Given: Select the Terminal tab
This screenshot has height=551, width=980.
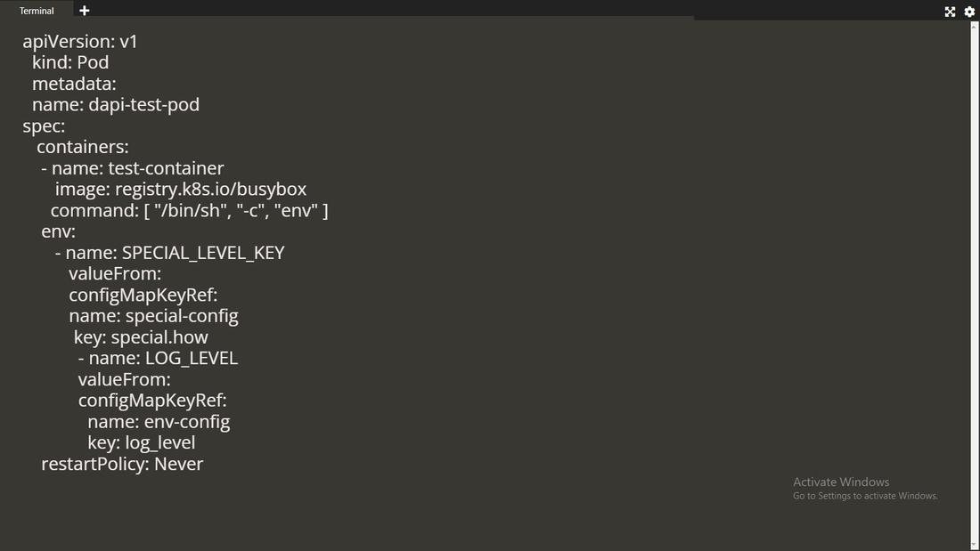Looking at the screenshot, I should coord(36,11).
